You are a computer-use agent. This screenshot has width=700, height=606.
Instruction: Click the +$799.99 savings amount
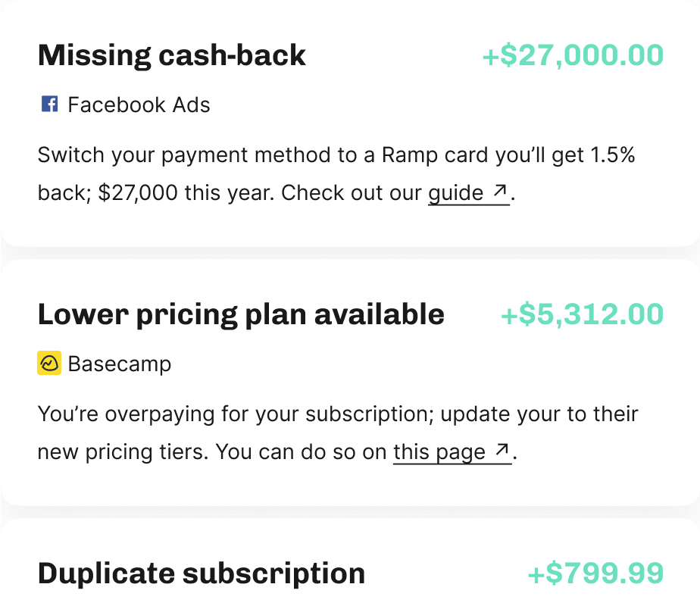(595, 573)
